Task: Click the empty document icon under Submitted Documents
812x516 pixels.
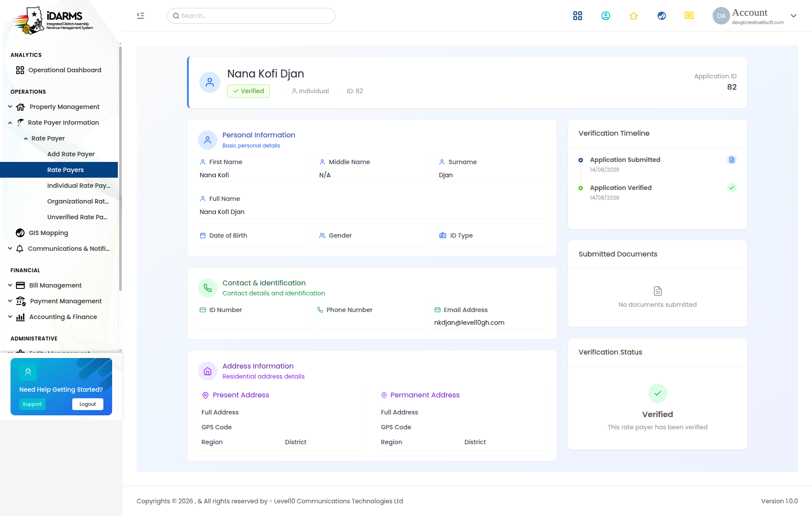Action: (x=658, y=291)
